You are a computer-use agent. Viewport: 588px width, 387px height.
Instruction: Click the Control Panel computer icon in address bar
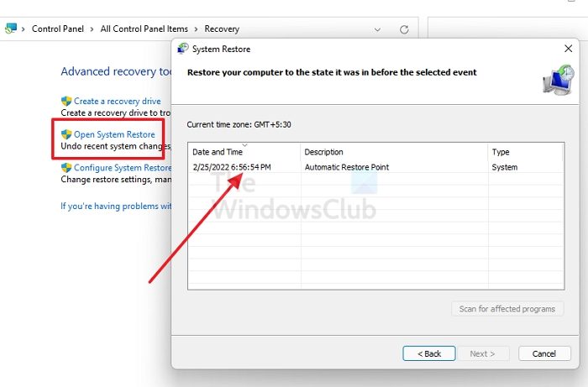click(x=11, y=28)
